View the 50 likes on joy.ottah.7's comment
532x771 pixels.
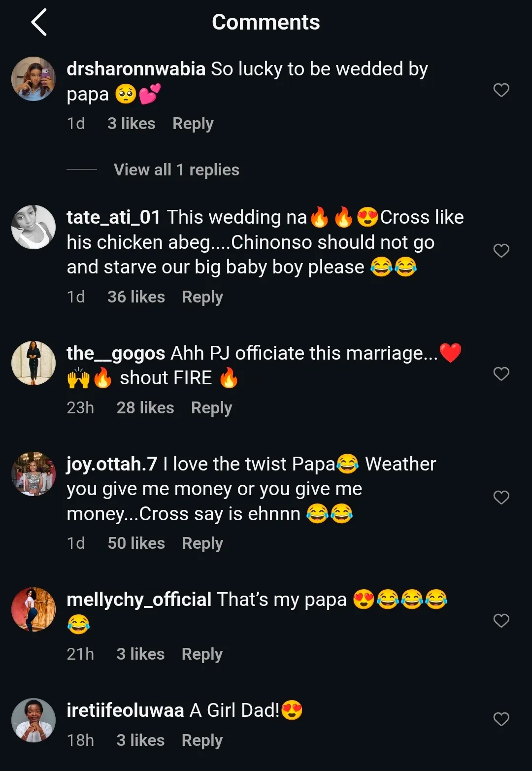[x=136, y=543]
